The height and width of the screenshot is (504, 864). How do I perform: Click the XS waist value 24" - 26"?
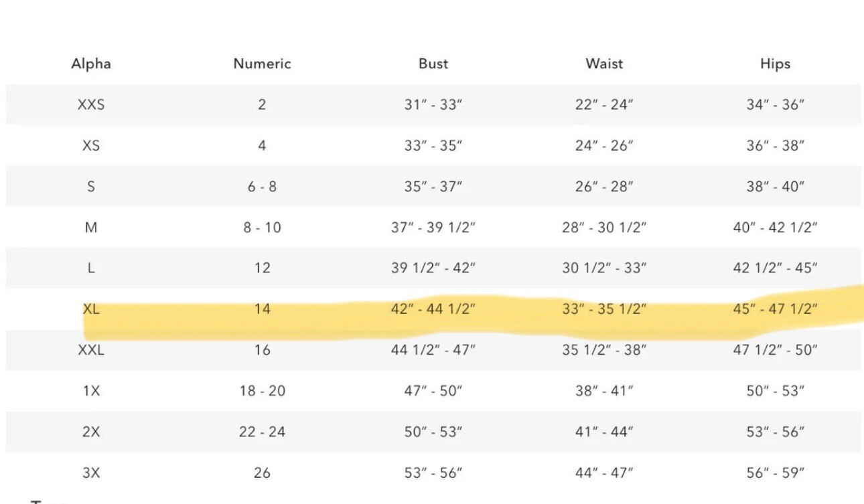[604, 146]
